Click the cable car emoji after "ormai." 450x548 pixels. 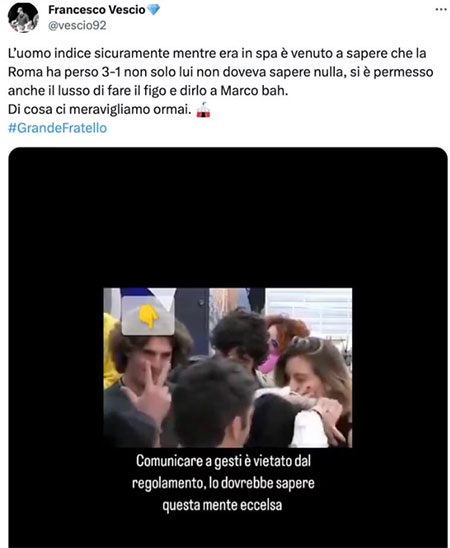coord(203,110)
